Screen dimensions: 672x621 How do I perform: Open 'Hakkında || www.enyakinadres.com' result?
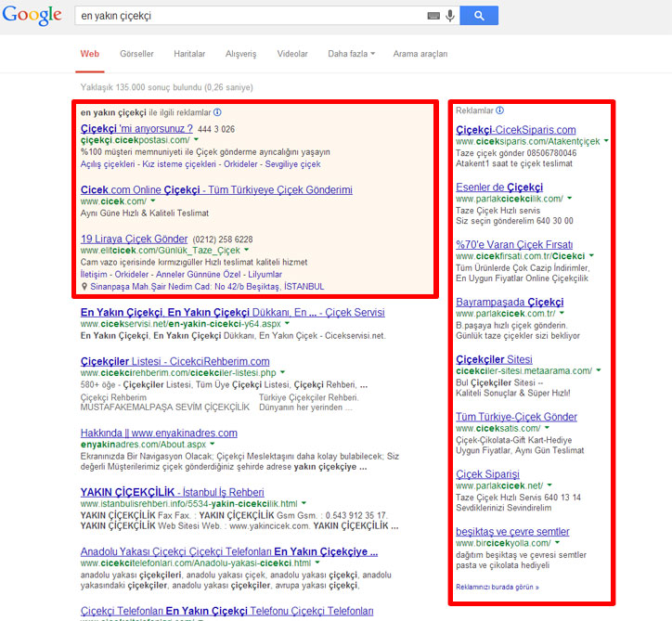pyautogui.click(x=159, y=433)
